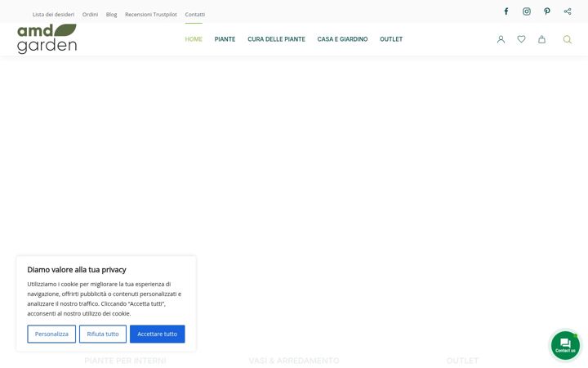Open the Facebook page icon
Image resolution: width=588 pixels, height=368 pixels.
pos(506,11)
